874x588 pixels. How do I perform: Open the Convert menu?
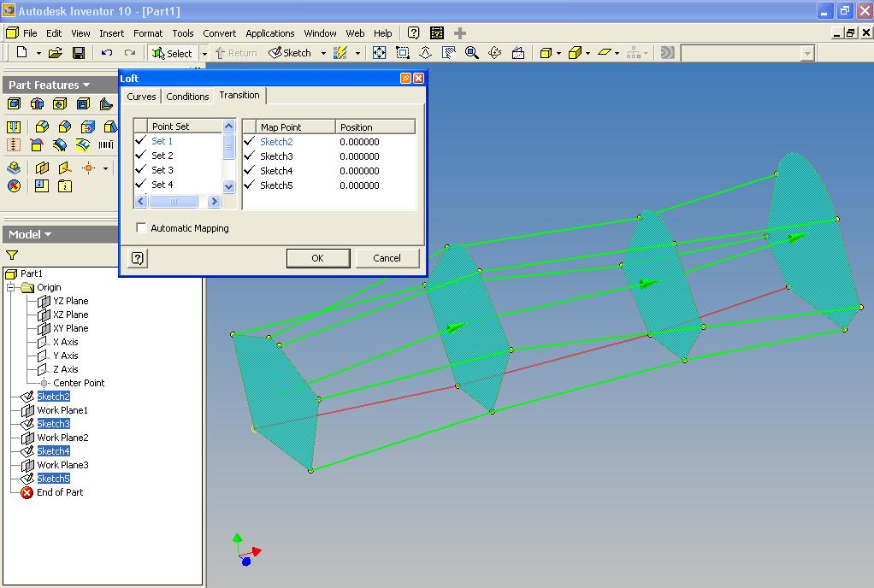point(220,33)
